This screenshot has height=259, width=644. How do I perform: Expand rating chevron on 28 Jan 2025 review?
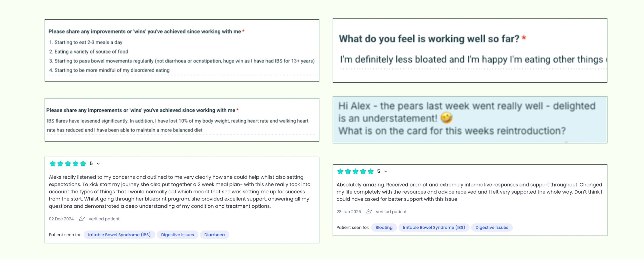click(386, 171)
